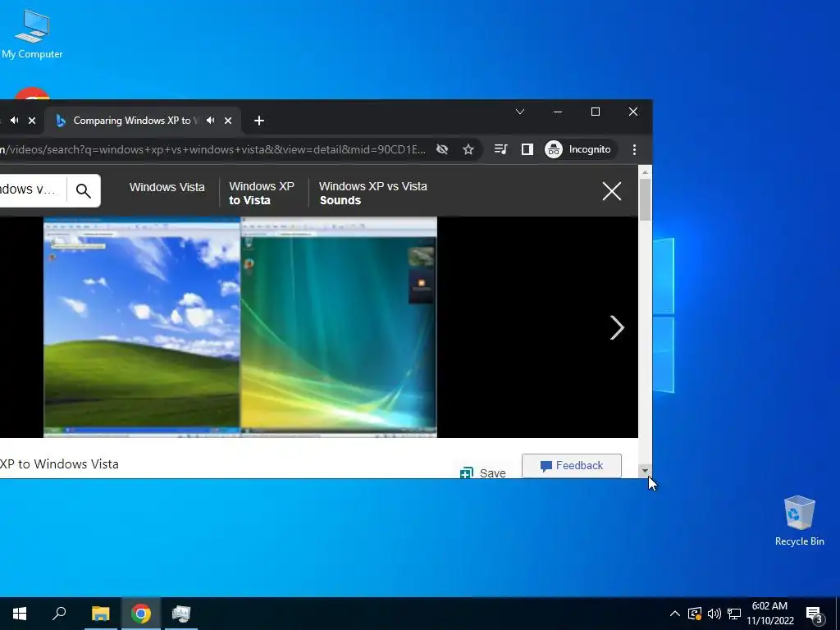Open volume control in tray
The image size is (840, 630).
tap(714, 614)
